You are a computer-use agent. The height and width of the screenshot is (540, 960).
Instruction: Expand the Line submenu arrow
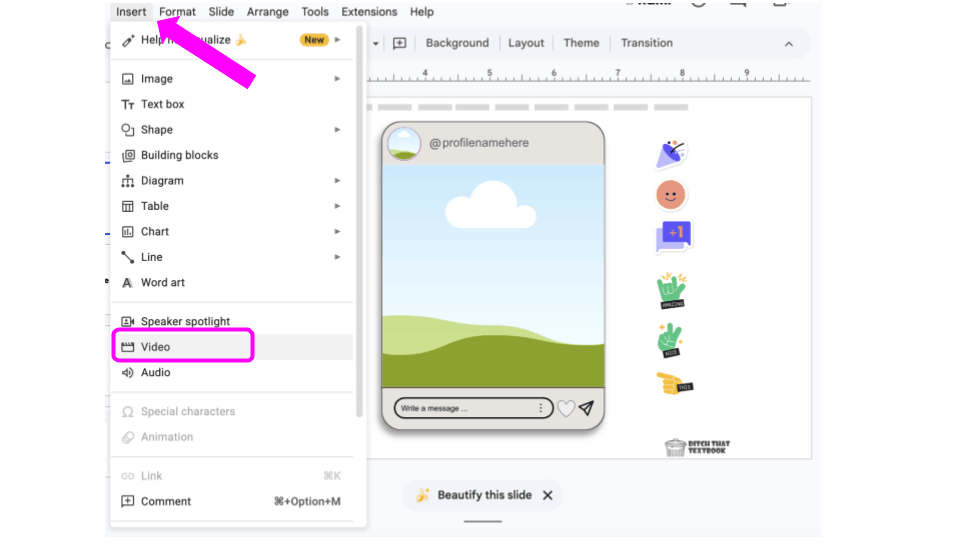pyautogui.click(x=337, y=257)
